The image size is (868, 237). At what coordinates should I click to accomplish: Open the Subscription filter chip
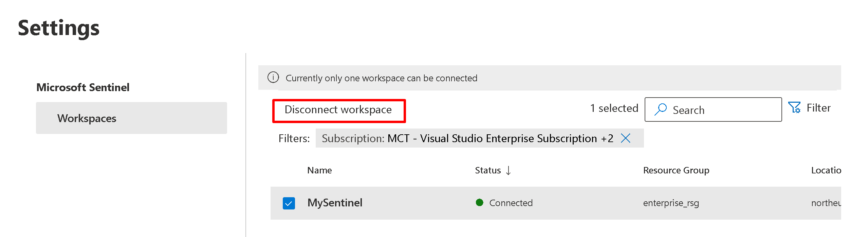467,138
